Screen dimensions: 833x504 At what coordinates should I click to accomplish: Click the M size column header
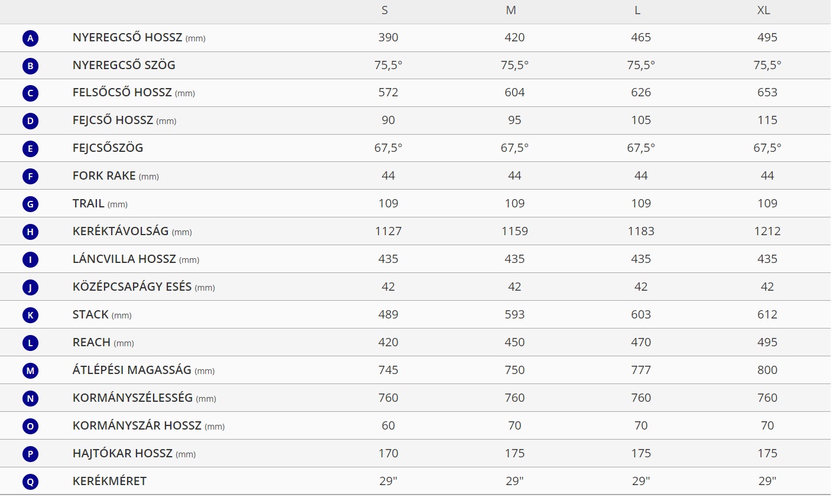[511, 10]
